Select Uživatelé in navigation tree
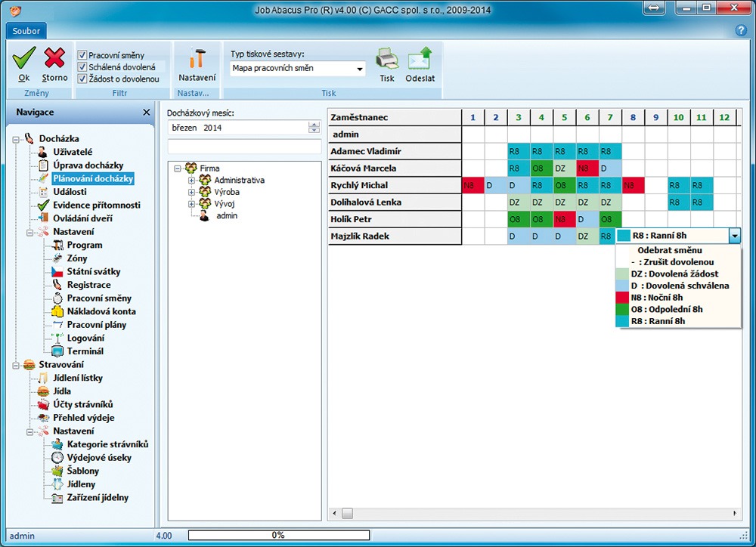The height and width of the screenshot is (547, 756). coord(73,152)
